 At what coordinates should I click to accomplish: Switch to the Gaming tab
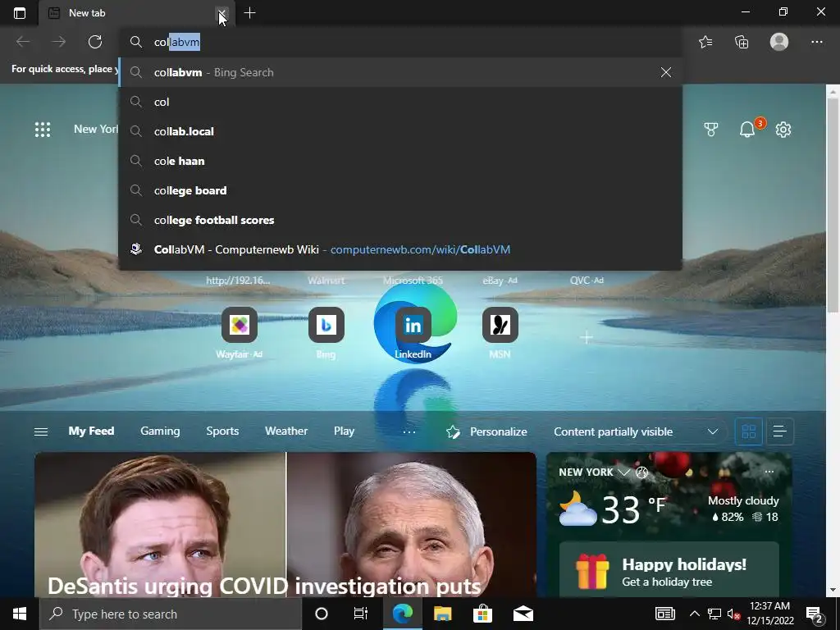coord(160,431)
